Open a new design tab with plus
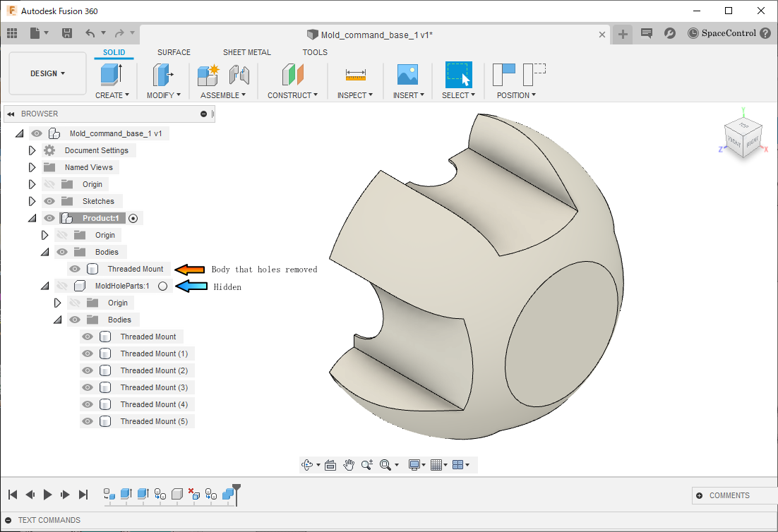Image resolution: width=778 pixels, height=532 pixels. pyautogui.click(x=623, y=34)
